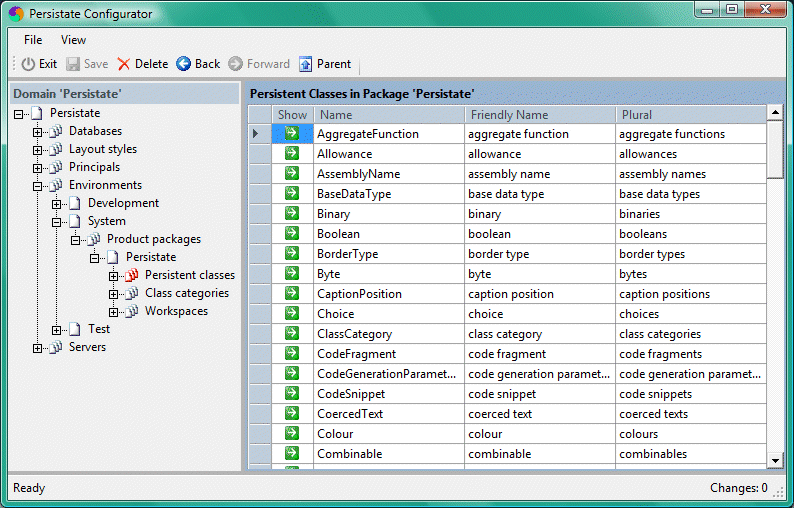Select the Servers tree item
The height and width of the screenshot is (508, 794).
tap(87, 347)
